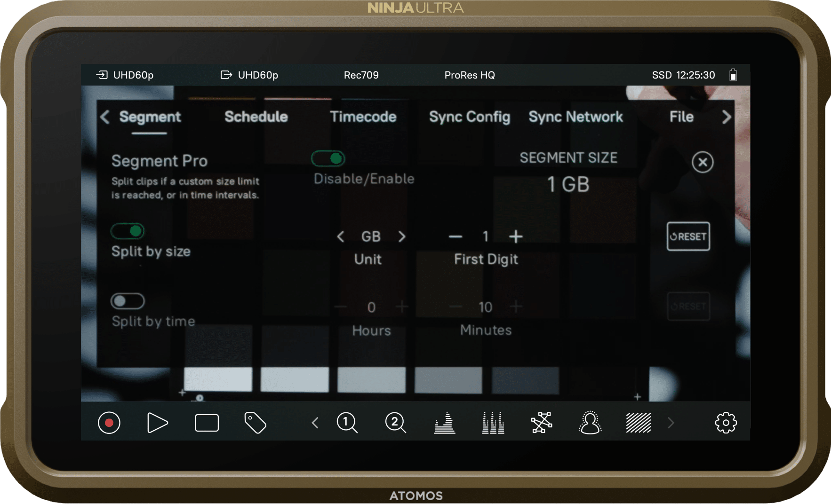The height and width of the screenshot is (504, 831).
Task: Switch to the Timecode tab
Action: [x=363, y=117]
